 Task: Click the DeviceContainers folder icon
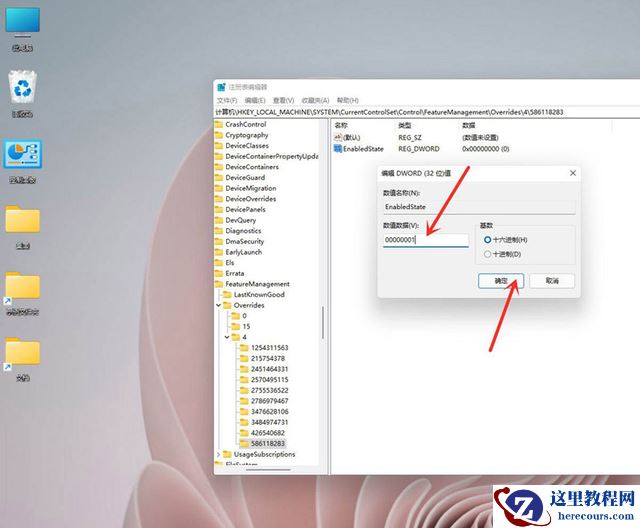point(219,166)
